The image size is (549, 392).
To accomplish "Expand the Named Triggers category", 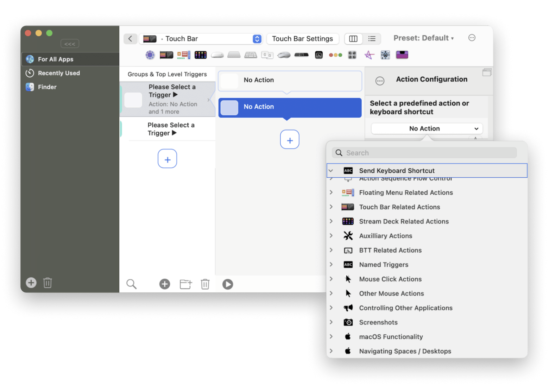I will tap(331, 265).
